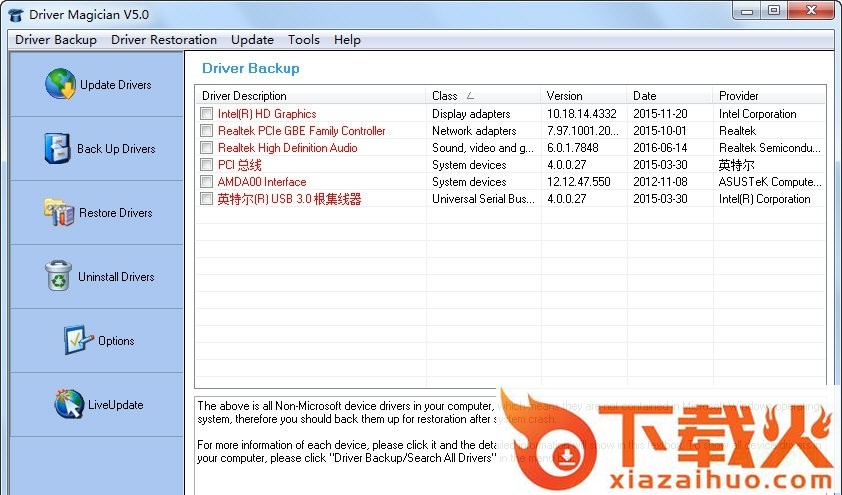
Task: Select the PCI 总线 driver name
Action: [239, 165]
